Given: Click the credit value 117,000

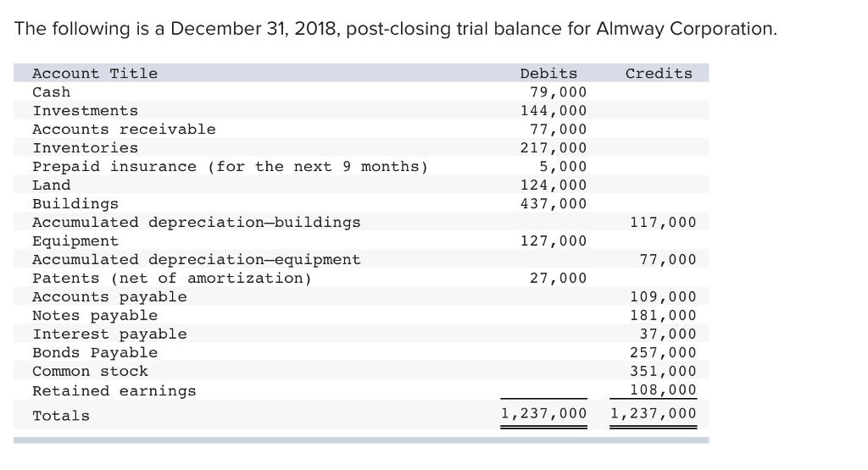Looking at the screenshot, I should tap(663, 223).
